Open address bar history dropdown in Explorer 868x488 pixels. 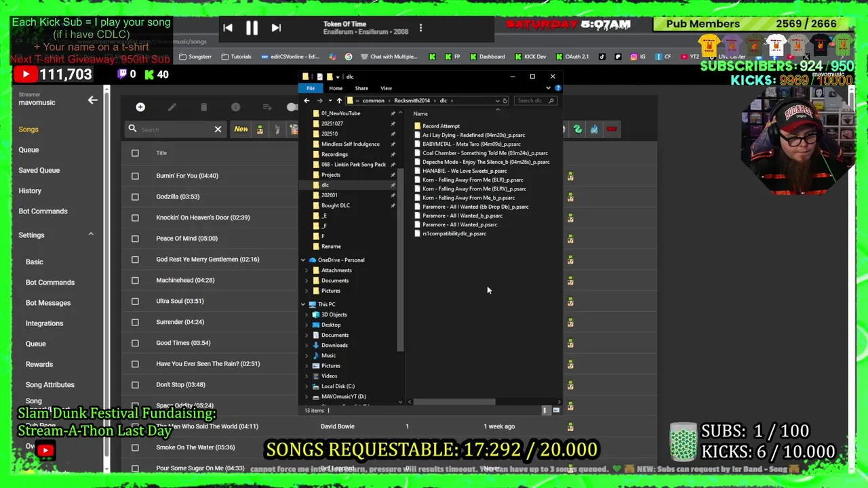[x=497, y=101]
